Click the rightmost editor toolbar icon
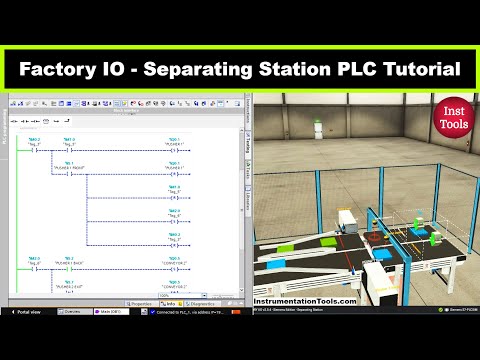480x360 pixels. 237,104
